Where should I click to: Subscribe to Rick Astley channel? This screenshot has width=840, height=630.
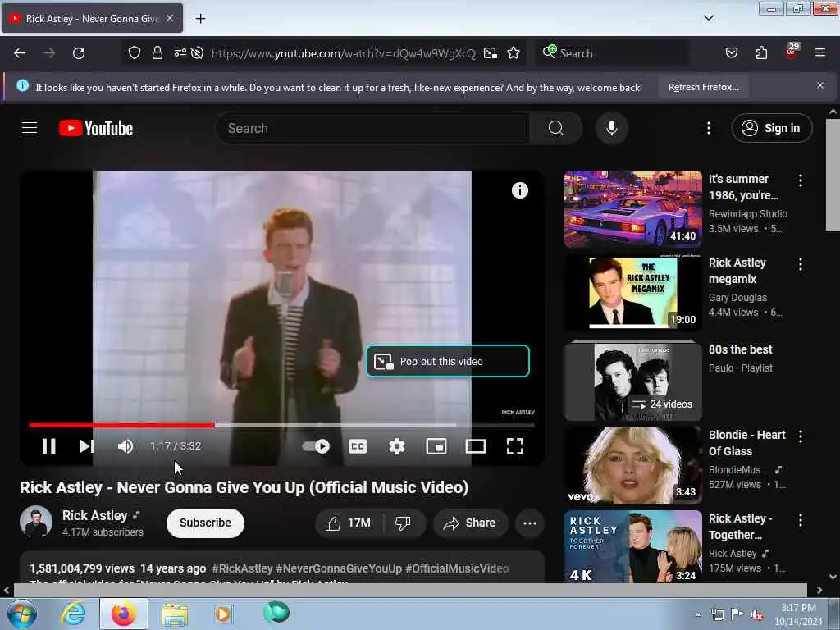[x=205, y=523]
